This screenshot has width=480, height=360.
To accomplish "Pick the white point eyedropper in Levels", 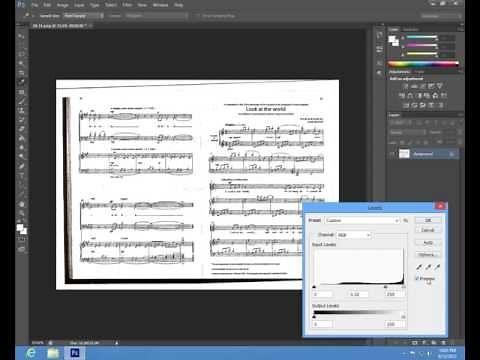I will click(x=437, y=267).
